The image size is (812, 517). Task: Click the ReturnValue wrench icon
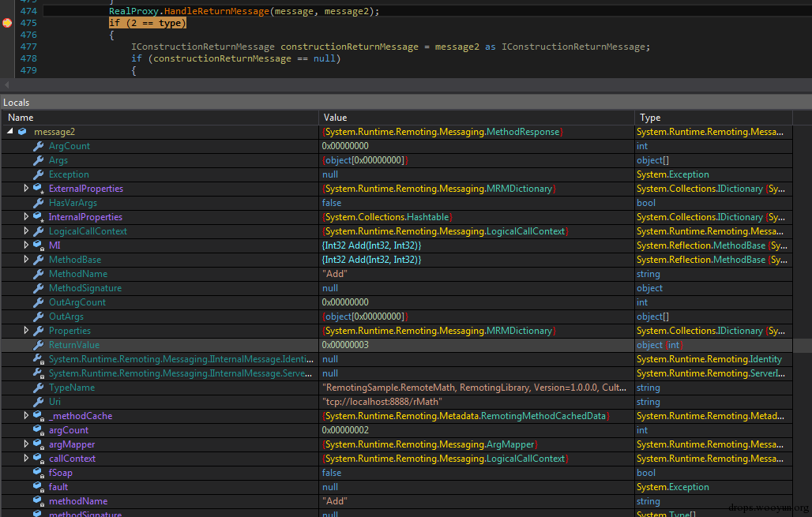(38, 345)
